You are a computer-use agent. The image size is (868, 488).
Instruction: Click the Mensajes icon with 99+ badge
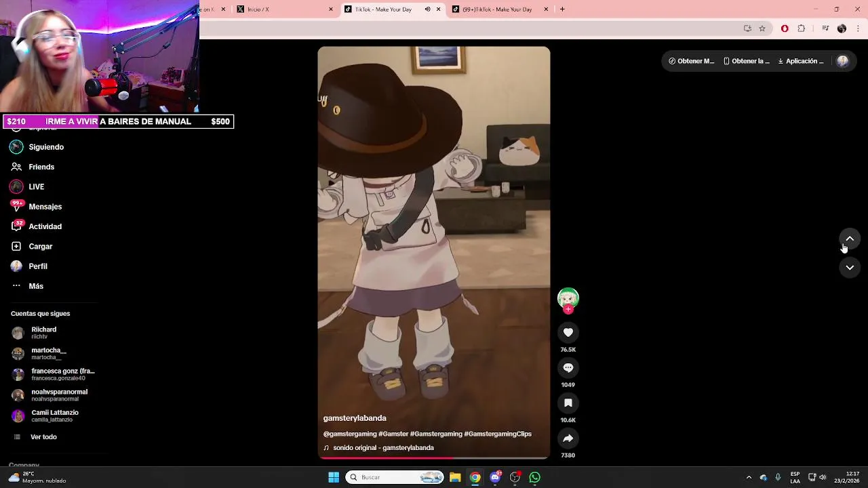point(16,206)
